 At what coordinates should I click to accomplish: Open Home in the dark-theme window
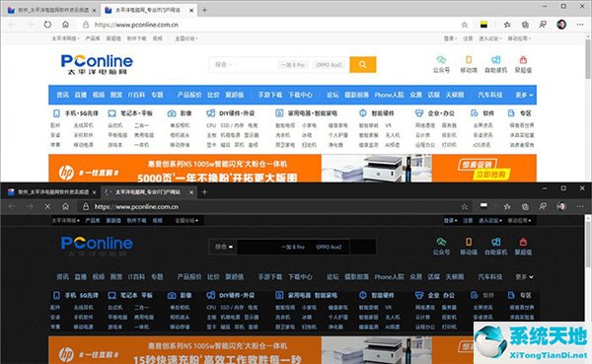click(66, 206)
